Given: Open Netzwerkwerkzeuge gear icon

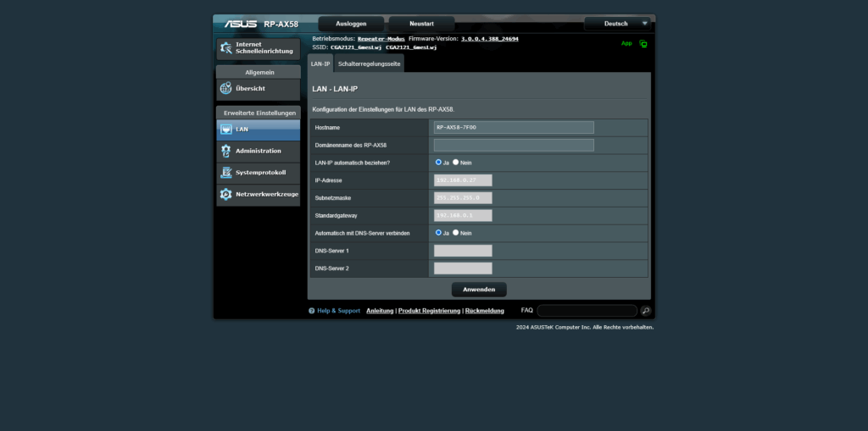Looking at the screenshot, I should tap(225, 194).
